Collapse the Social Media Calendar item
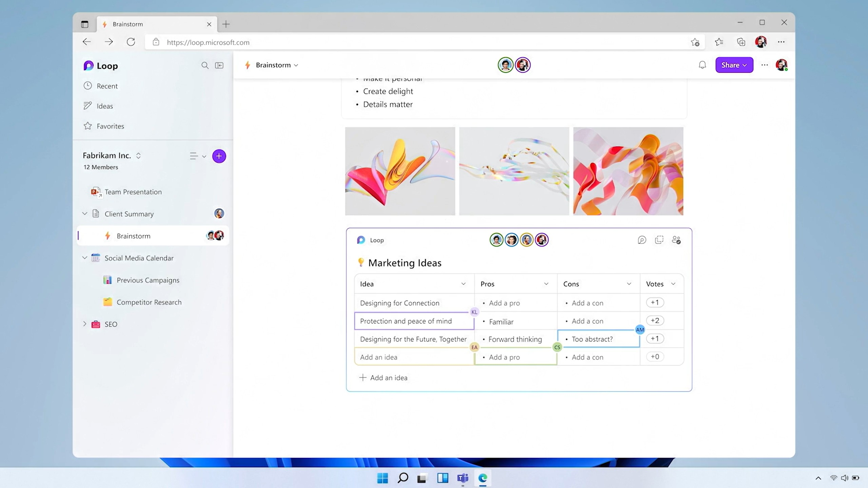This screenshot has height=488, width=868. [x=85, y=258]
